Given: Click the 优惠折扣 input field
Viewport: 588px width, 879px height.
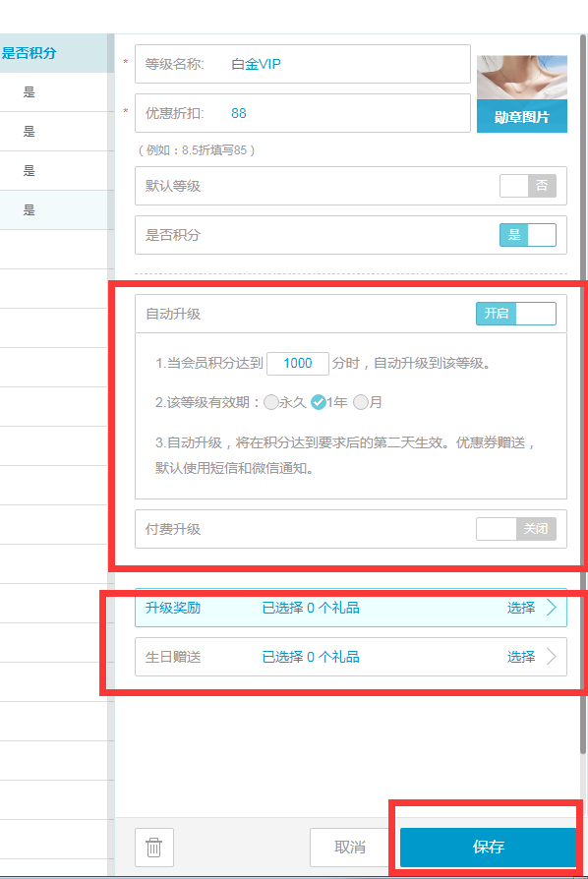Looking at the screenshot, I should coord(303,113).
